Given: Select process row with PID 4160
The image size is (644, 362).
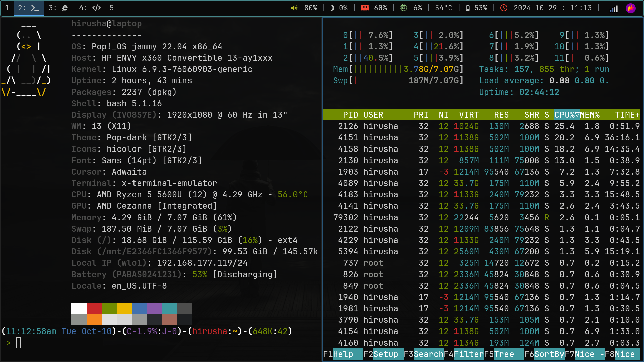Looking at the screenshot, I should (482, 343).
